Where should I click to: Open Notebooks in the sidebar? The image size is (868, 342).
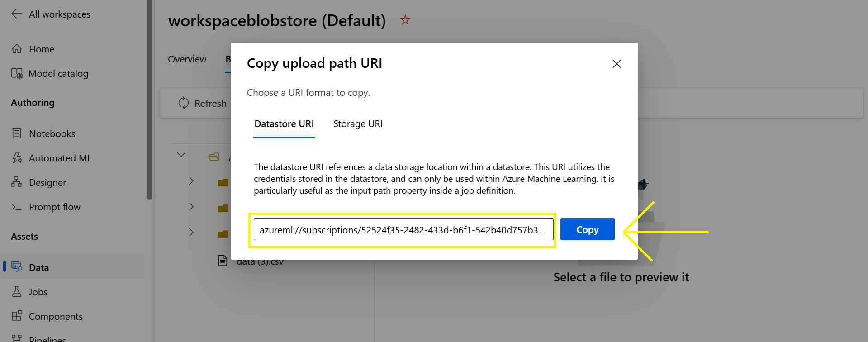click(x=52, y=133)
